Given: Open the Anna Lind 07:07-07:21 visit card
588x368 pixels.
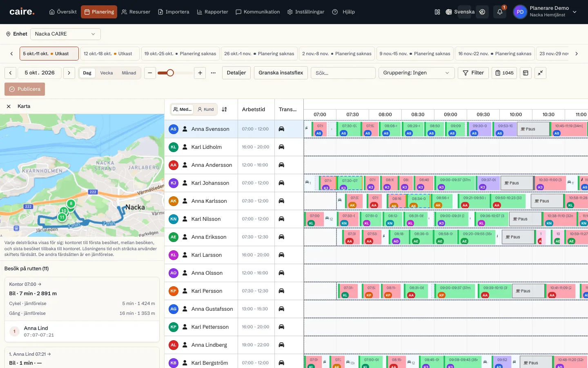Looking at the screenshot, I should tap(82, 331).
